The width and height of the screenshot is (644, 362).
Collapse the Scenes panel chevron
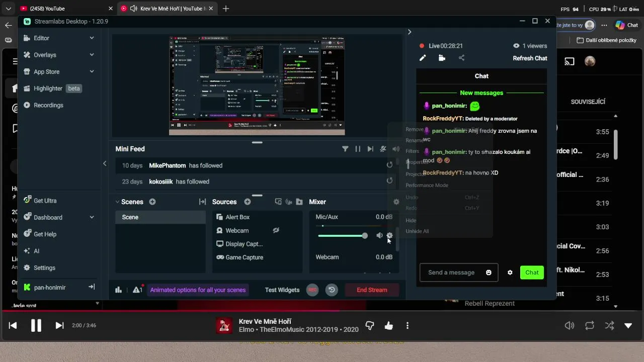(117, 202)
